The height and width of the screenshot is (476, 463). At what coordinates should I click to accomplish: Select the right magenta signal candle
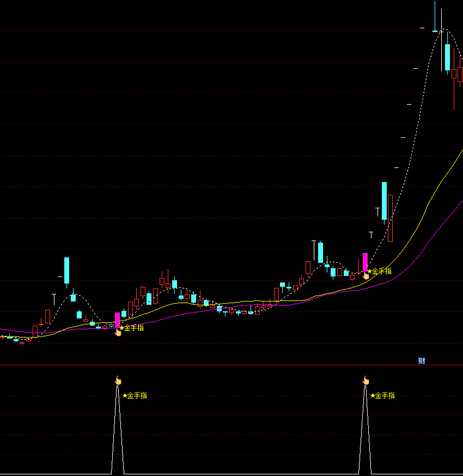pyautogui.click(x=365, y=262)
